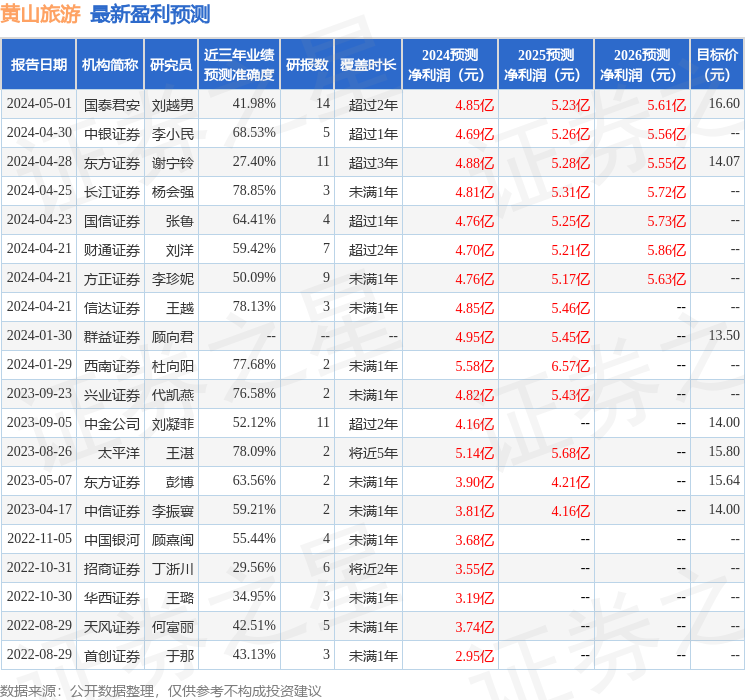This screenshot has width=745, height=700.
Task: Select the 国泰君安 institution cell
Action: 112,105
